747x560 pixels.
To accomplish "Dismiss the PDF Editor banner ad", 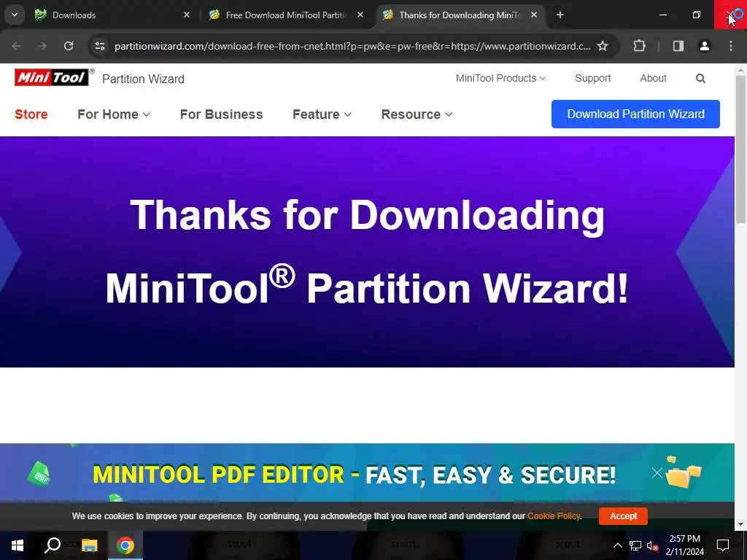I will coord(657,472).
